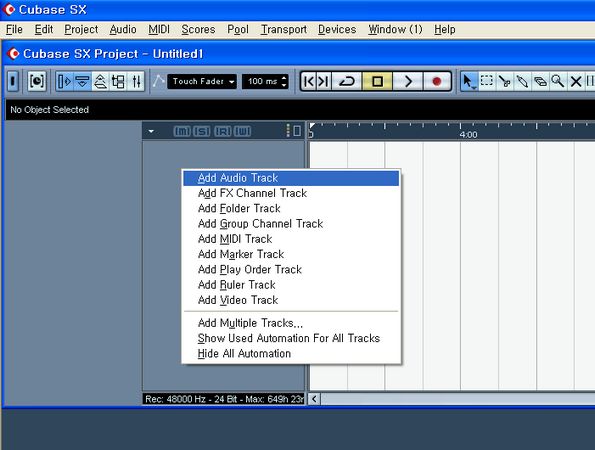The image size is (595, 450).
Task: Choose Add FX Channel Track
Action: [x=291, y=193]
